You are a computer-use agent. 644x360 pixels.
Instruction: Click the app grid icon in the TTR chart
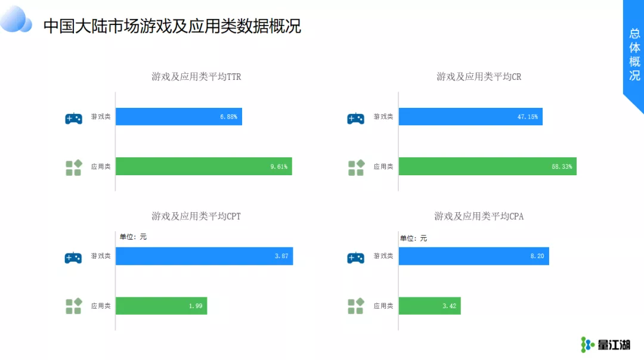click(74, 168)
